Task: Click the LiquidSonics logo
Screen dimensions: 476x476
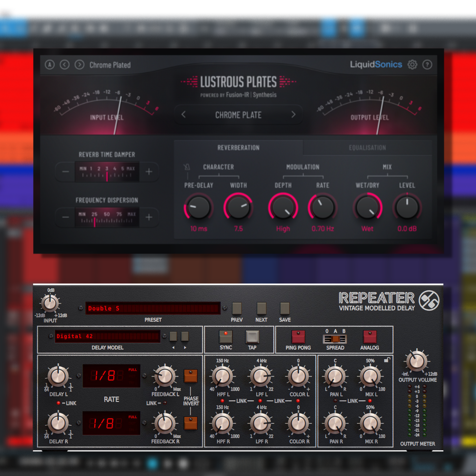Action: (376, 64)
